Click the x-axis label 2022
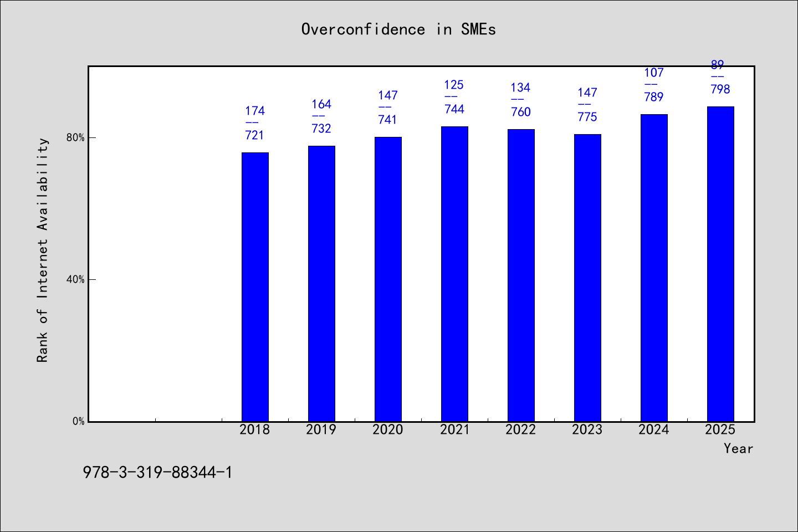798x532 pixels. pyautogui.click(x=521, y=429)
